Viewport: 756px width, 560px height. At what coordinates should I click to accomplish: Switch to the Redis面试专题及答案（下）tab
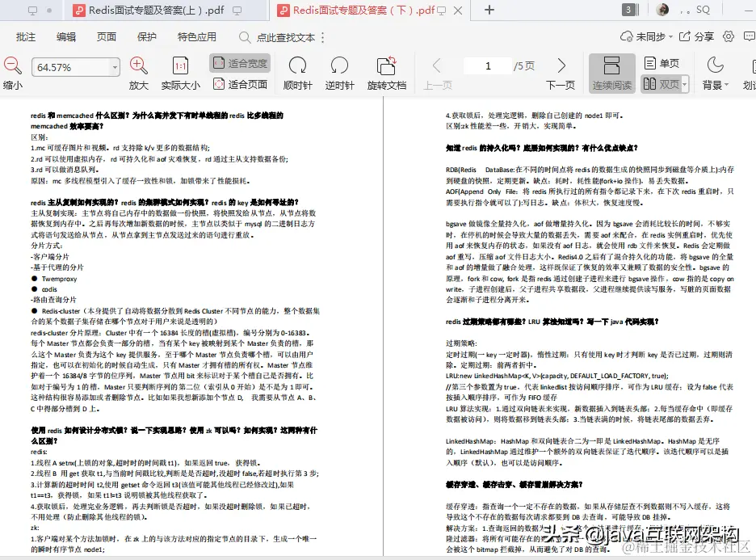(x=363, y=11)
